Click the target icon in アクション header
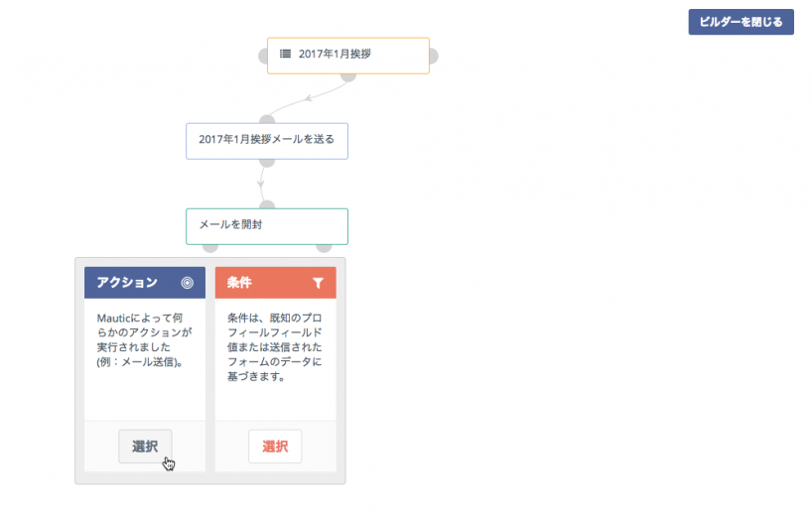This screenshot has height=518, width=812. [x=188, y=283]
